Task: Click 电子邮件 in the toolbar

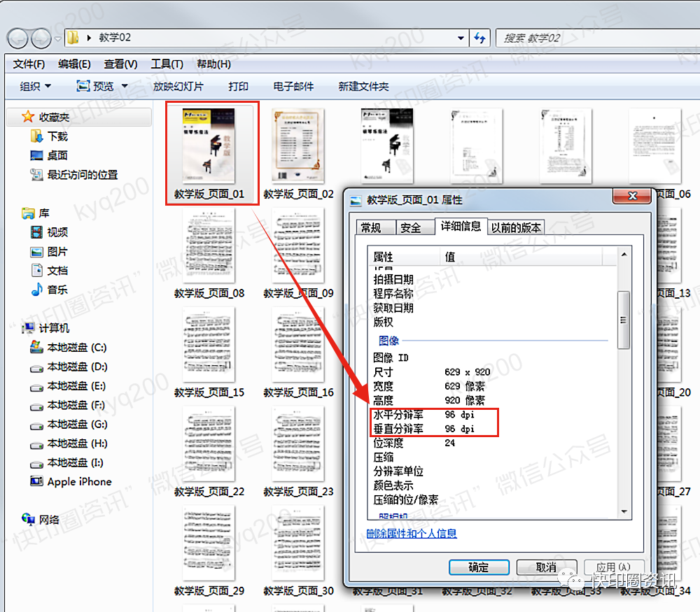Action: tap(293, 86)
